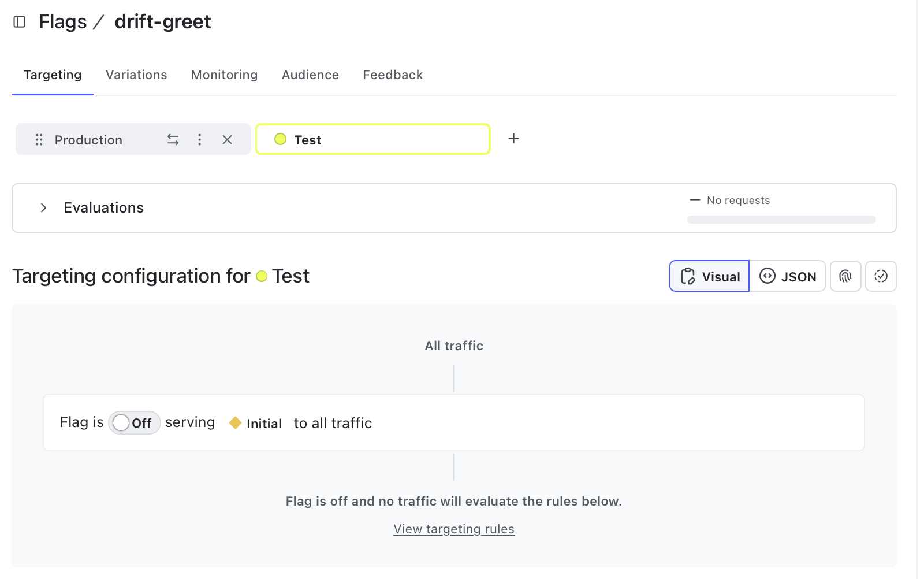Go to the Audience tab
Image resolution: width=924 pixels, height=579 pixels.
tap(310, 75)
